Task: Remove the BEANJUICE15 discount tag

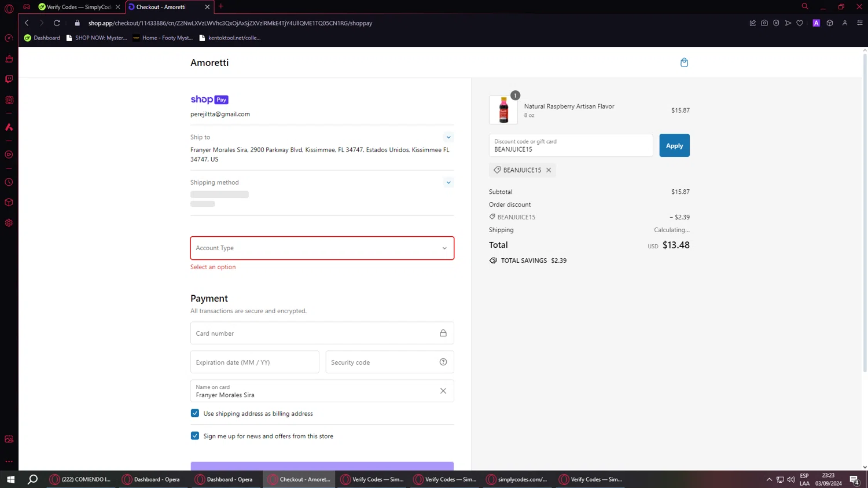Action: pos(549,170)
